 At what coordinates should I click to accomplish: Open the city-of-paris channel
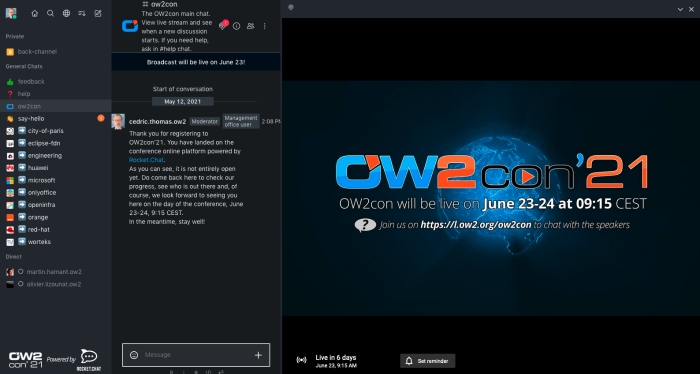point(55,131)
